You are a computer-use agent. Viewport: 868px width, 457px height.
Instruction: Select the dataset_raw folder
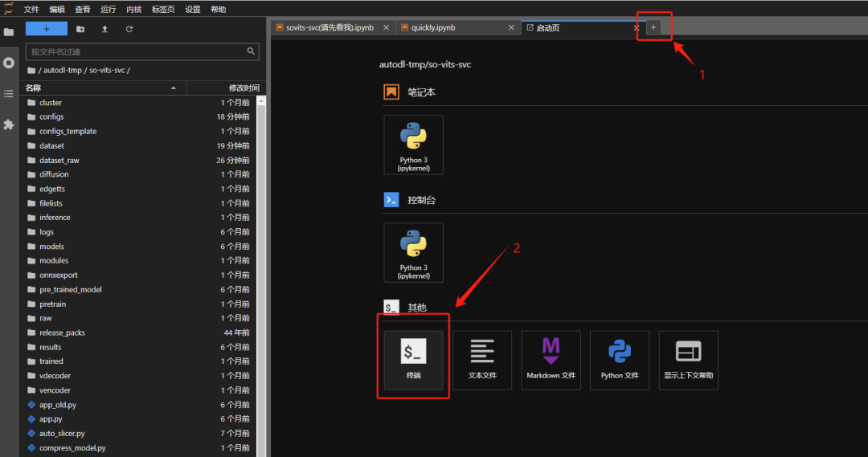click(x=138, y=160)
